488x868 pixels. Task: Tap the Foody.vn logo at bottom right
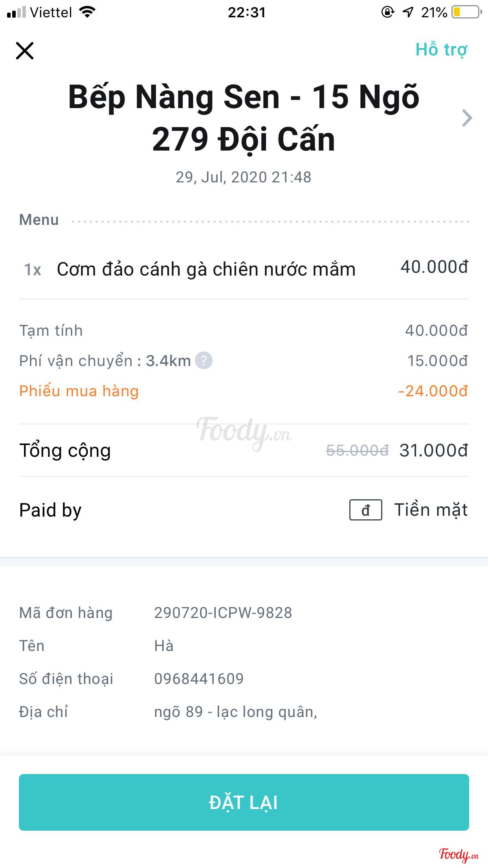459,854
